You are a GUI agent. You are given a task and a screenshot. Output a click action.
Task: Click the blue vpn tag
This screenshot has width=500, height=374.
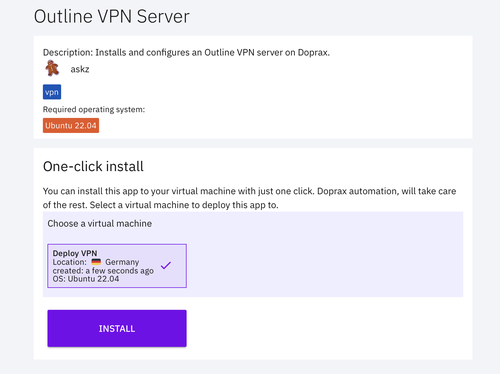pos(52,92)
